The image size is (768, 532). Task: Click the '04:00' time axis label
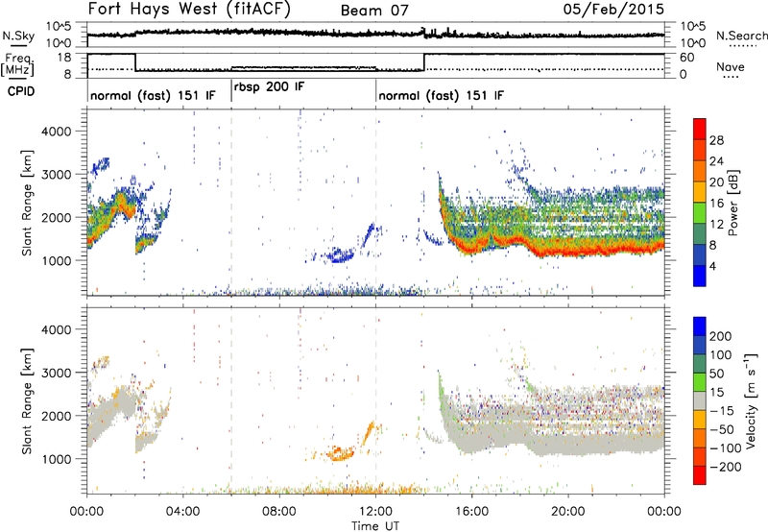(x=183, y=512)
